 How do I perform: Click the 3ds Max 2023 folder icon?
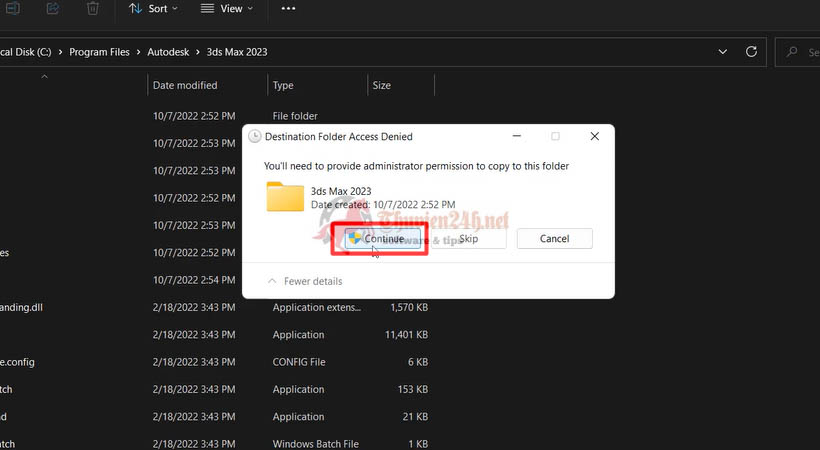285,196
